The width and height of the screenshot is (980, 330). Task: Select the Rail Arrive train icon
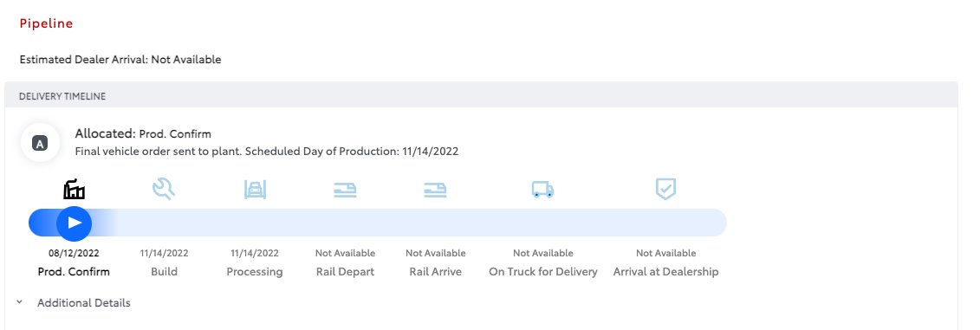(435, 190)
